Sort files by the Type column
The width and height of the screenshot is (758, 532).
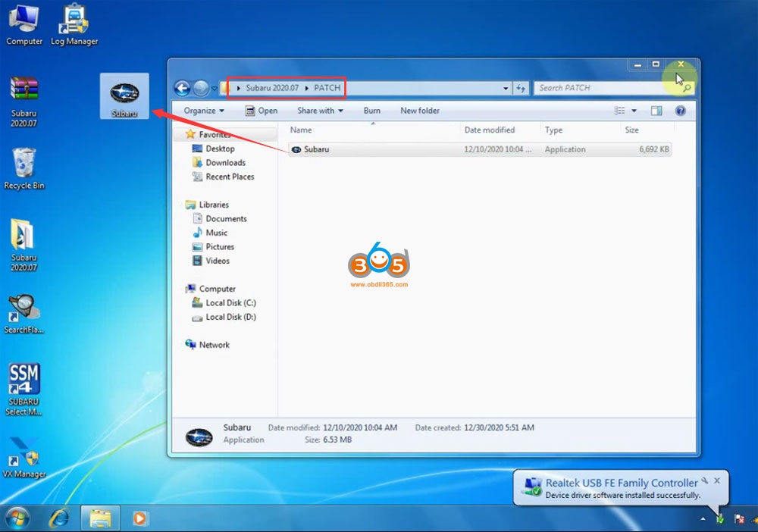tap(581, 130)
